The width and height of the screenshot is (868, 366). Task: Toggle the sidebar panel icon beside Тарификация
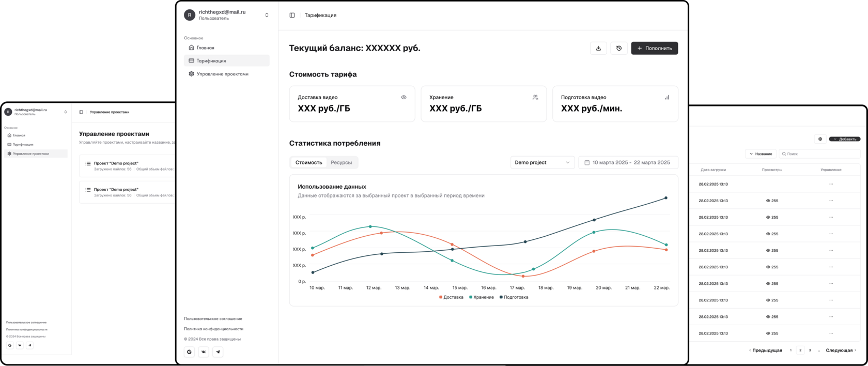(292, 15)
